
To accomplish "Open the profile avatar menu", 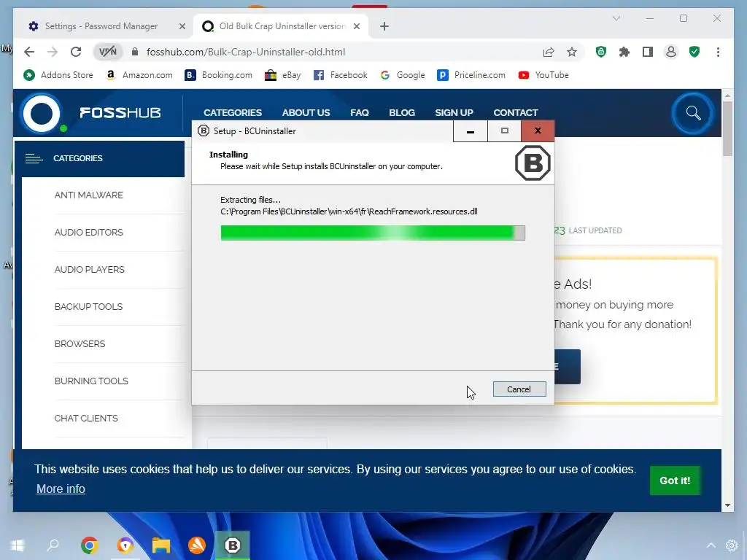I will click(x=671, y=52).
